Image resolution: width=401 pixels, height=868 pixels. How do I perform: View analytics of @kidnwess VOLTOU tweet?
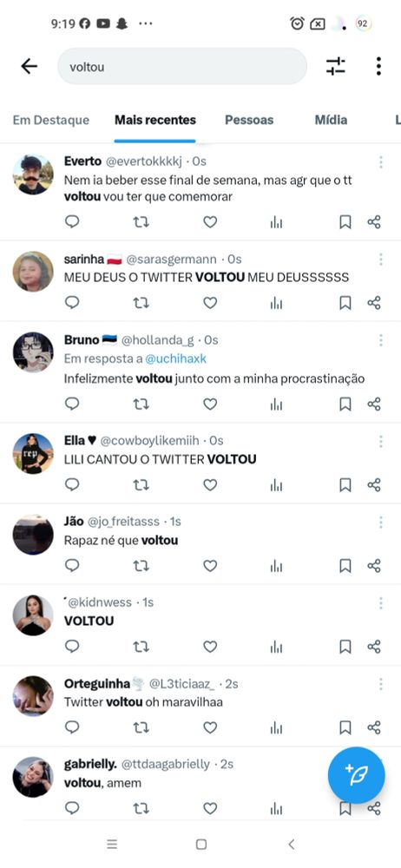pos(276,647)
